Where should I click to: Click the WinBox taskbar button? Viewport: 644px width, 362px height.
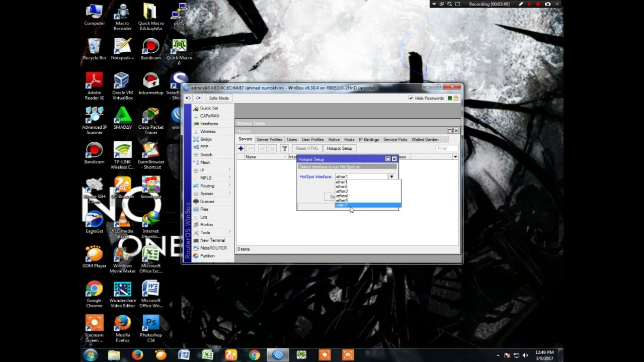(x=278, y=355)
